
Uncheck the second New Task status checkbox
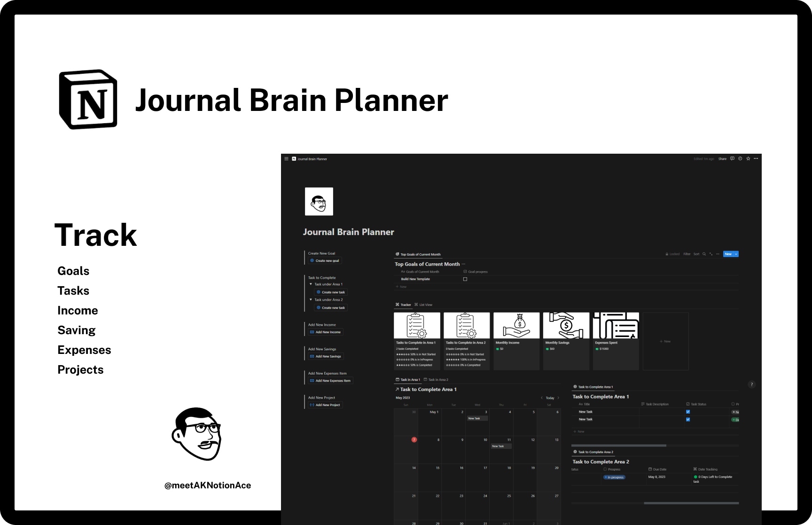(688, 419)
